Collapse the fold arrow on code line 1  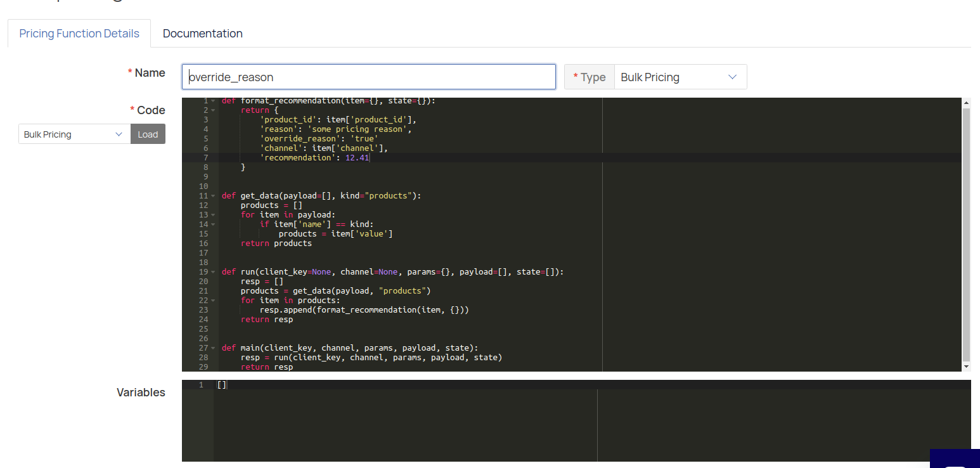[x=213, y=101]
